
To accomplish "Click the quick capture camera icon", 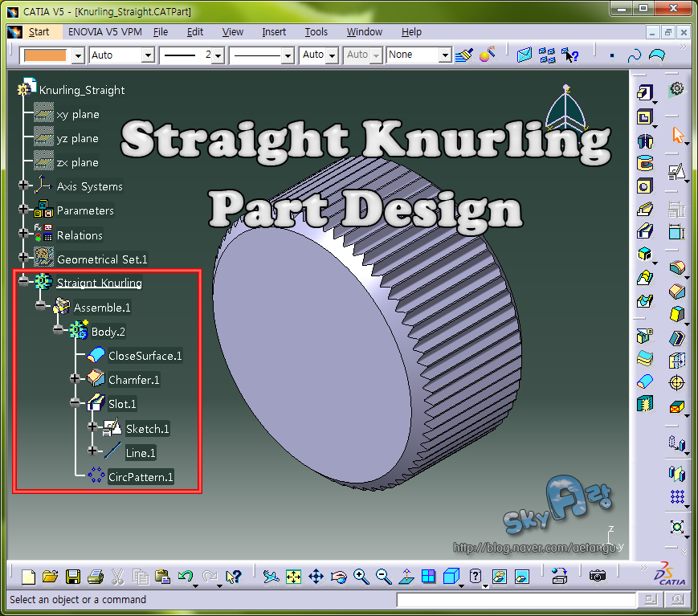I will coord(597,575).
